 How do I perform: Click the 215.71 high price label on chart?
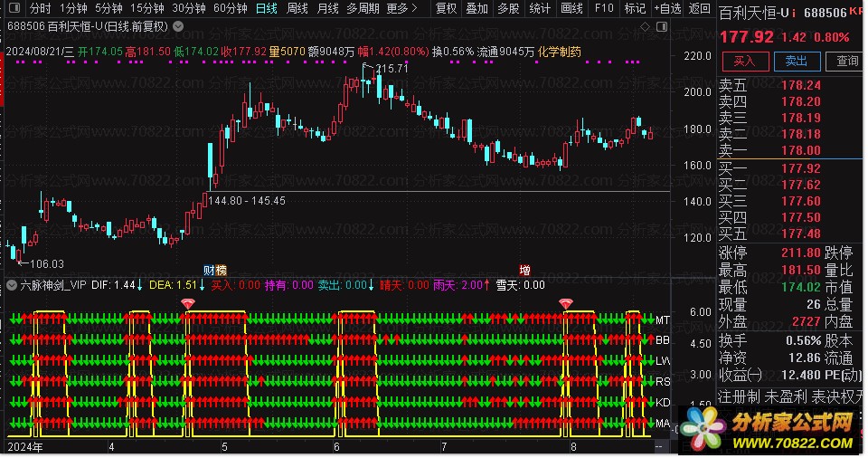coord(392,69)
